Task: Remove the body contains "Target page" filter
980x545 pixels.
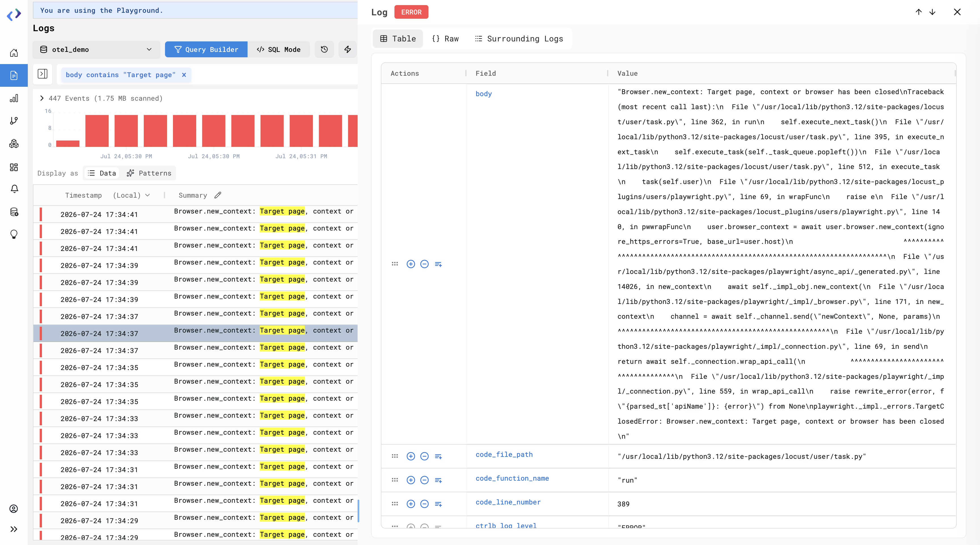Action: click(x=184, y=75)
